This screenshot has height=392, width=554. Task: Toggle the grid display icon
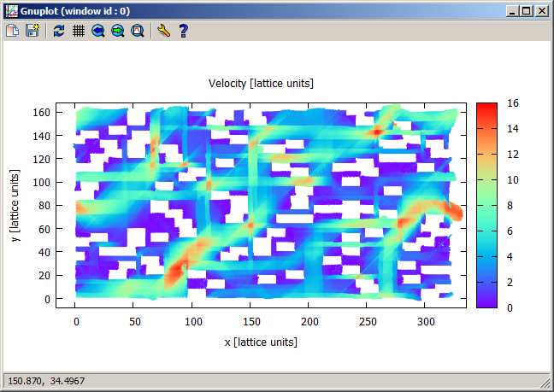(78, 31)
